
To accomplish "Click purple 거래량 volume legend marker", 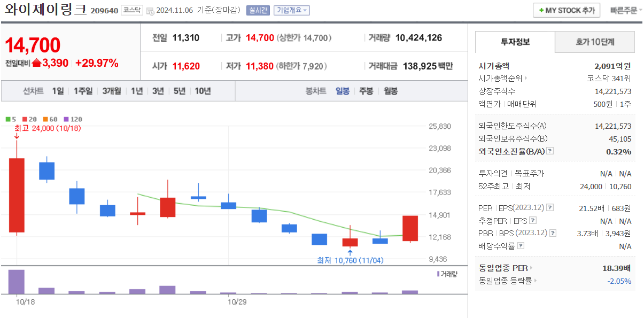I will [x=438, y=274].
